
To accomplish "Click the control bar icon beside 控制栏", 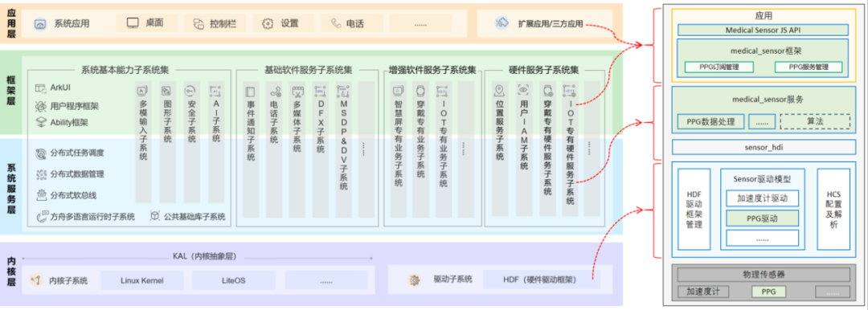I will point(199,23).
